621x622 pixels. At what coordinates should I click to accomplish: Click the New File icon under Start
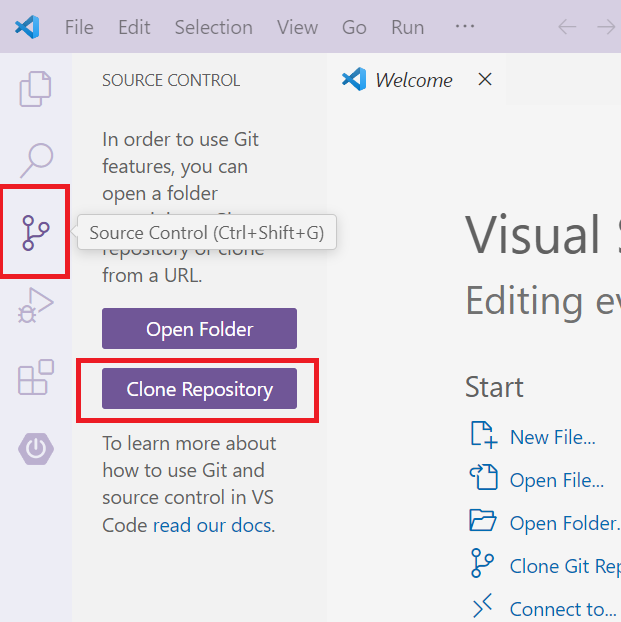pyautogui.click(x=484, y=435)
